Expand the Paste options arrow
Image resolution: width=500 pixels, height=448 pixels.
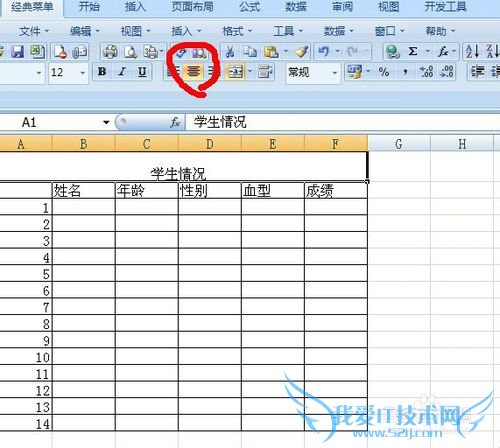(x=286, y=52)
